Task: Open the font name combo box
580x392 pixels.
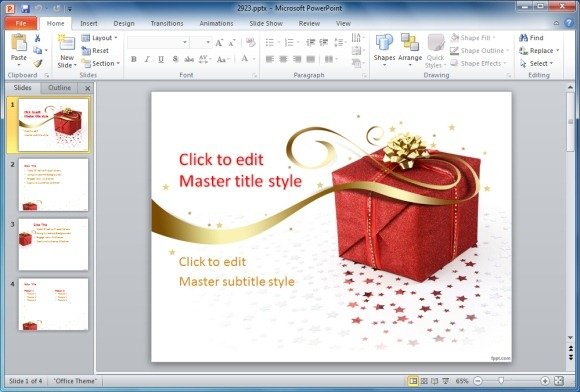Action: tap(158, 43)
